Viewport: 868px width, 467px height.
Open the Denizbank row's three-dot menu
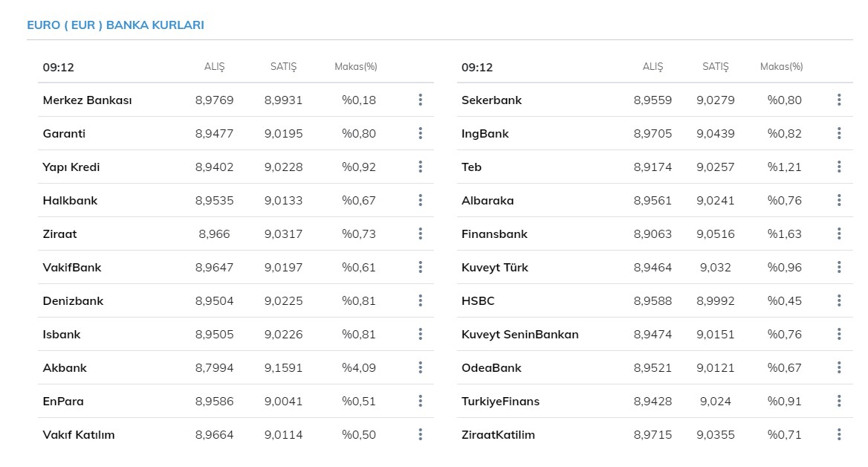point(420,300)
